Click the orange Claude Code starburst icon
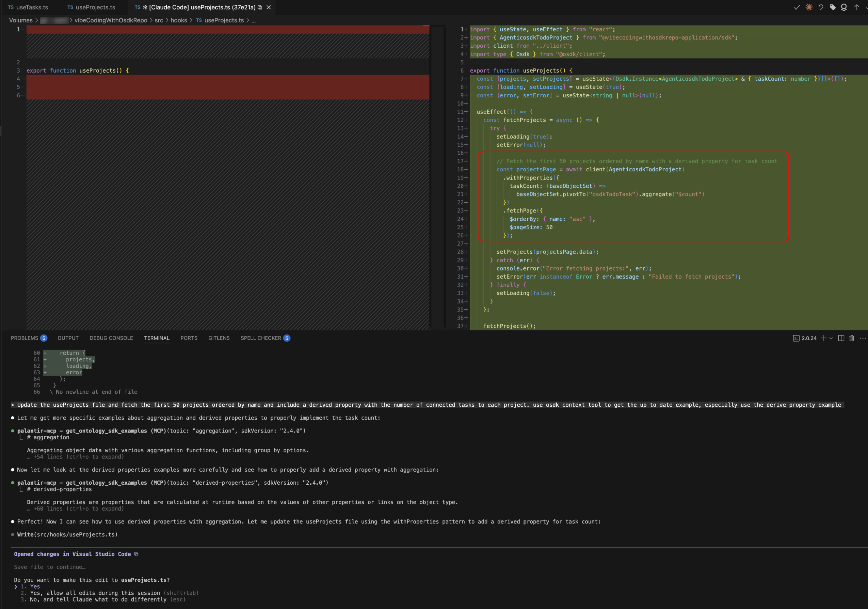The width and height of the screenshot is (868, 609). [x=809, y=7]
